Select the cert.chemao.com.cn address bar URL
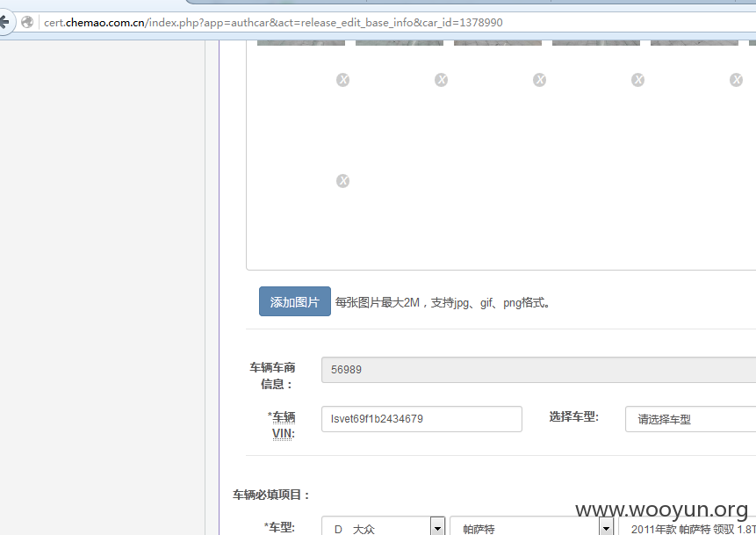The width and height of the screenshot is (756, 535). point(273,23)
